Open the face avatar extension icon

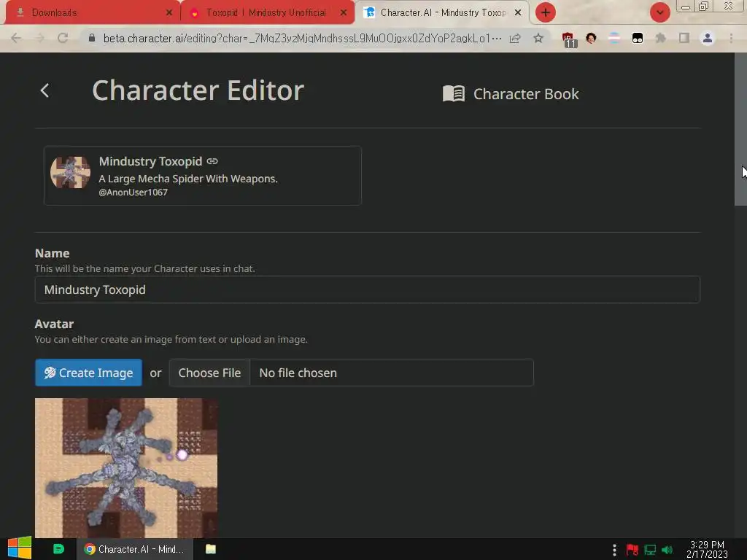click(x=591, y=38)
